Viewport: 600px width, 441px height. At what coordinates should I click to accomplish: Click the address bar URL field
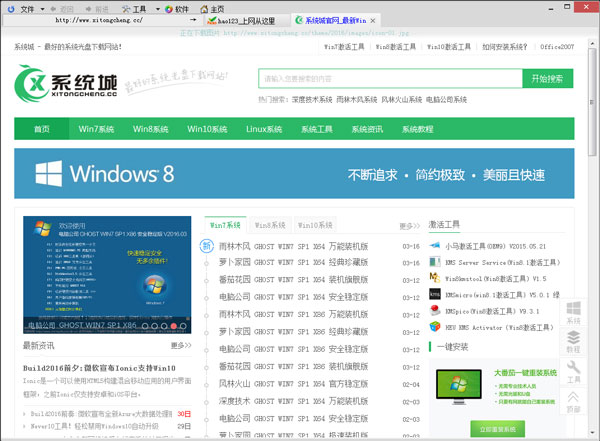[99, 20]
